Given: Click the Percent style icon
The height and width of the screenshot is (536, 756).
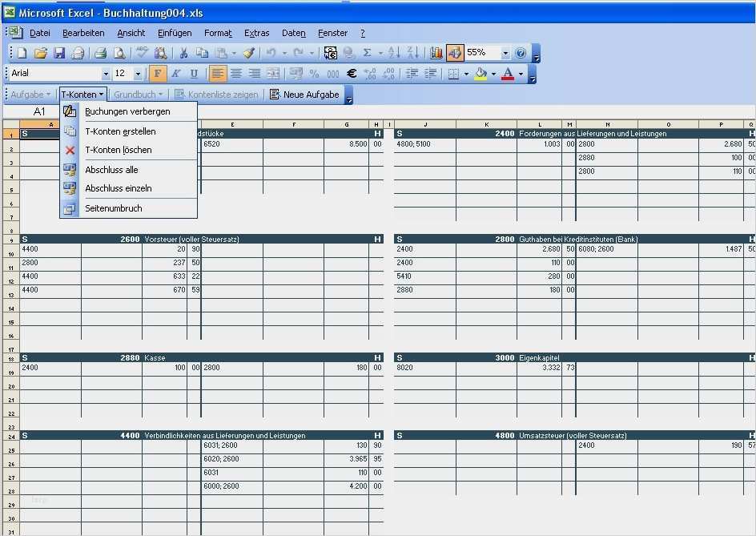Looking at the screenshot, I should click(314, 74).
